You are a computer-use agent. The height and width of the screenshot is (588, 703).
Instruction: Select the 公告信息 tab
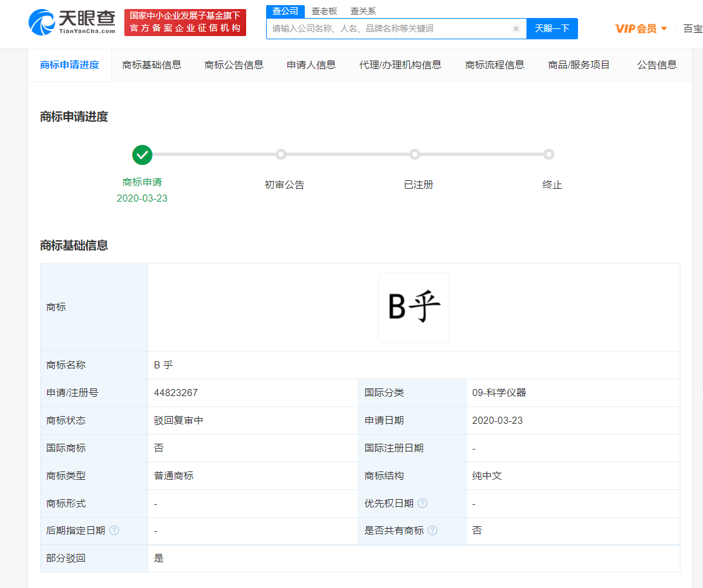click(x=657, y=65)
